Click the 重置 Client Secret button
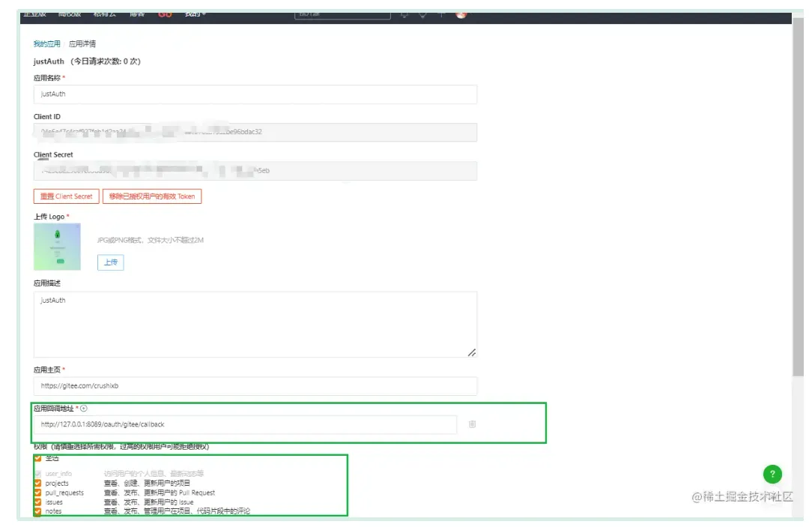Image resolution: width=812 pixels, height=527 pixels. (66, 196)
